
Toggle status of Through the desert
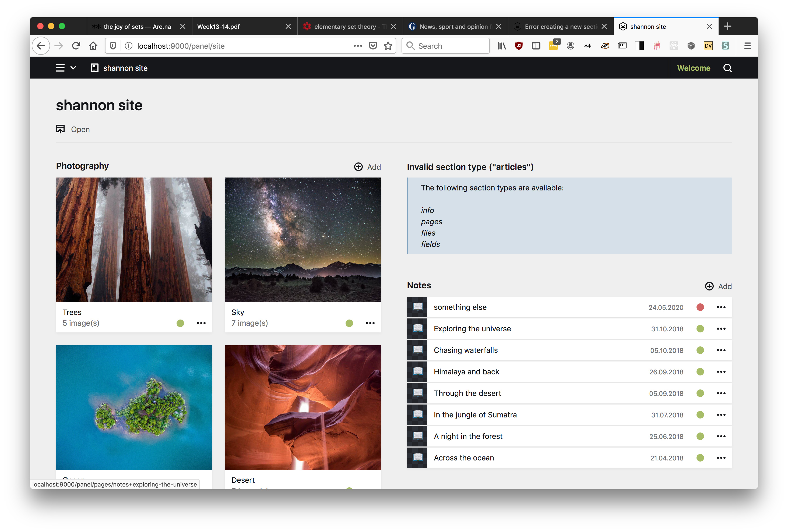click(700, 393)
